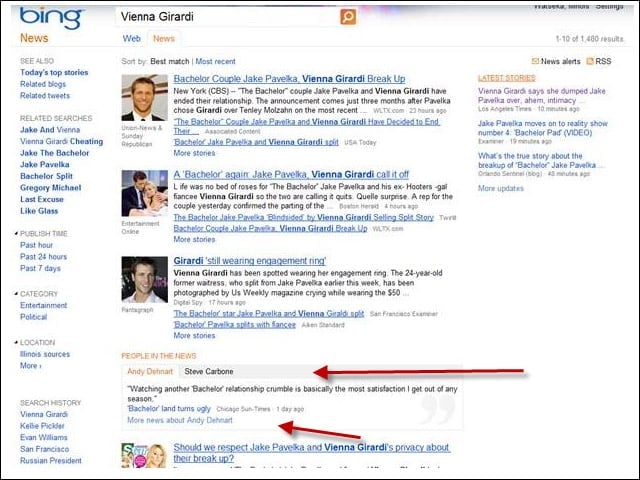Collapse the Category filter section
This screenshot has width=640, height=480.
click(16, 293)
